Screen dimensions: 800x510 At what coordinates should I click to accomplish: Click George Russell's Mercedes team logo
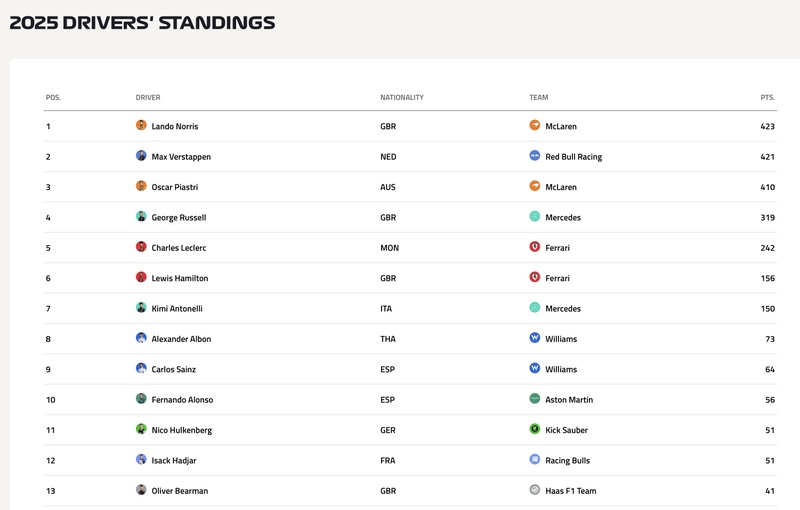click(535, 217)
